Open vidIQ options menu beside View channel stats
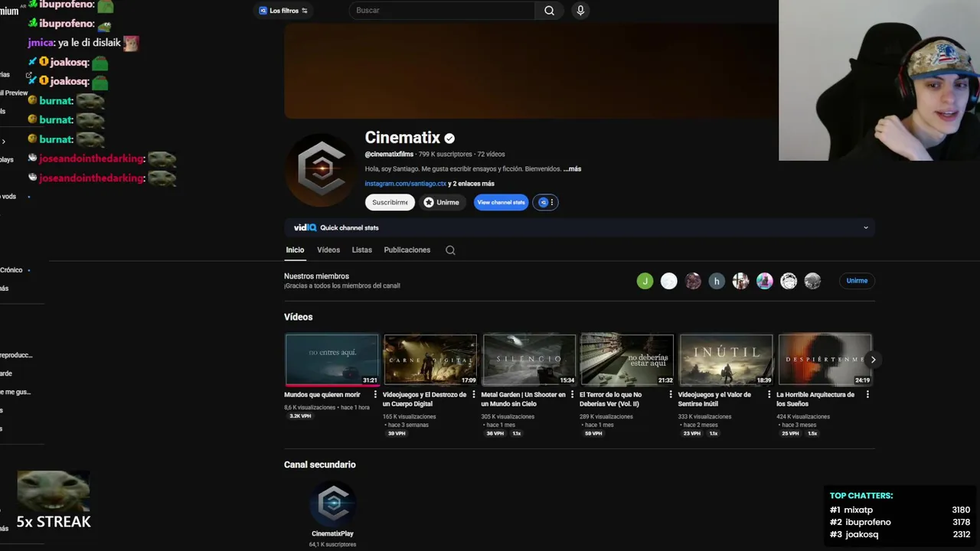This screenshot has width=980, height=551. coord(545,202)
